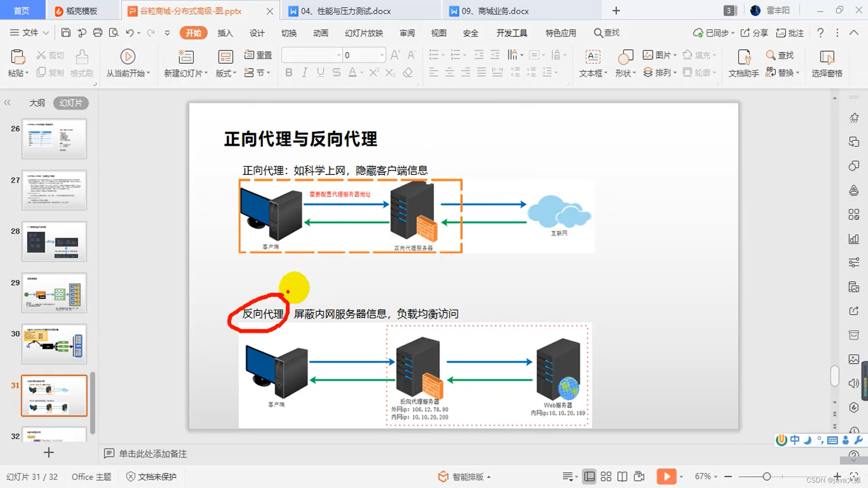Open the Document Assistant icon
868x488 pixels.
coord(744,57)
